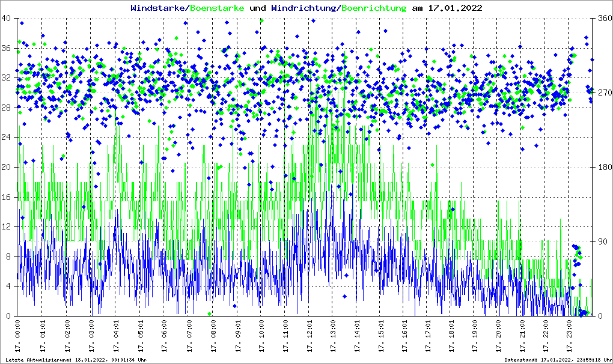Click the 90 label on right axis
Viewport: 613px width, 364px height.
tap(601, 242)
